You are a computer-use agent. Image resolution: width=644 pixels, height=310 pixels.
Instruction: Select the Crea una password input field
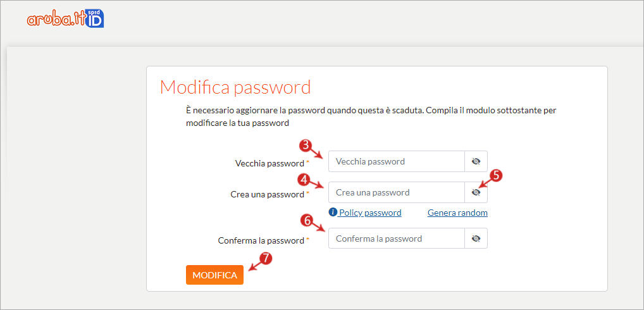pyautogui.click(x=397, y=192)
